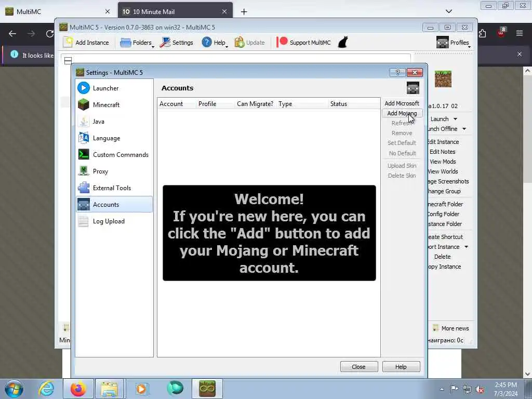Click the red uBlock extension icon
532x399 pixels.
[x=501, y=33]
